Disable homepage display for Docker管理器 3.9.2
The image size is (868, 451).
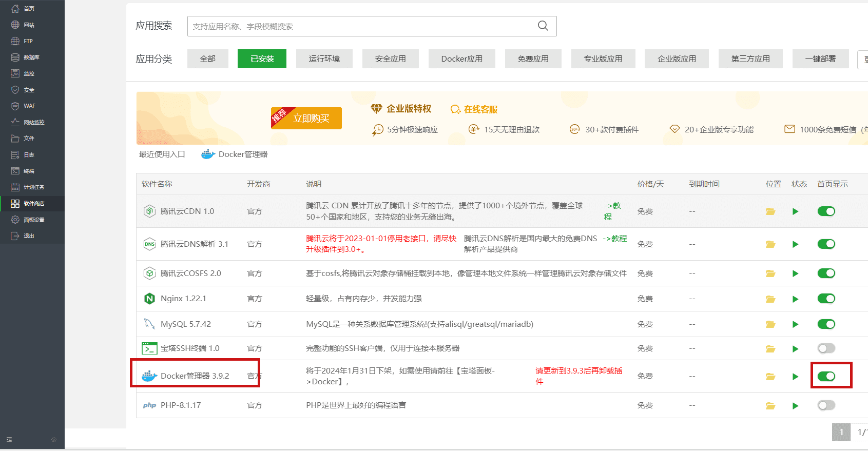coord(826,377)
